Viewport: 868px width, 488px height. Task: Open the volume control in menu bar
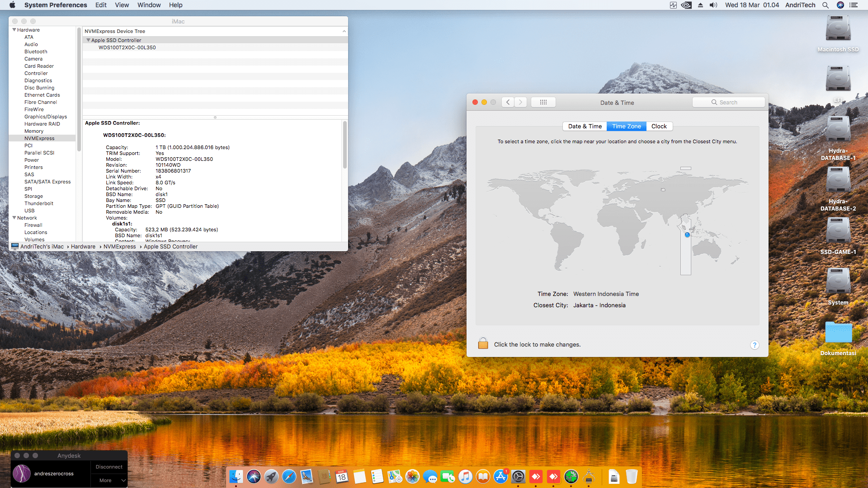(x=713, y=5)
